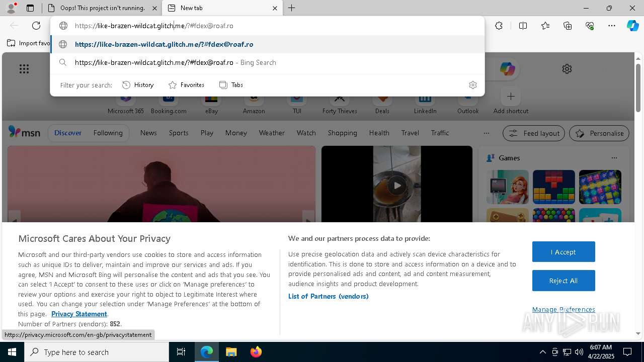Open List of Partners (vendors) link
Viewport: 644px width, 362px height.
tap(328, 296)
